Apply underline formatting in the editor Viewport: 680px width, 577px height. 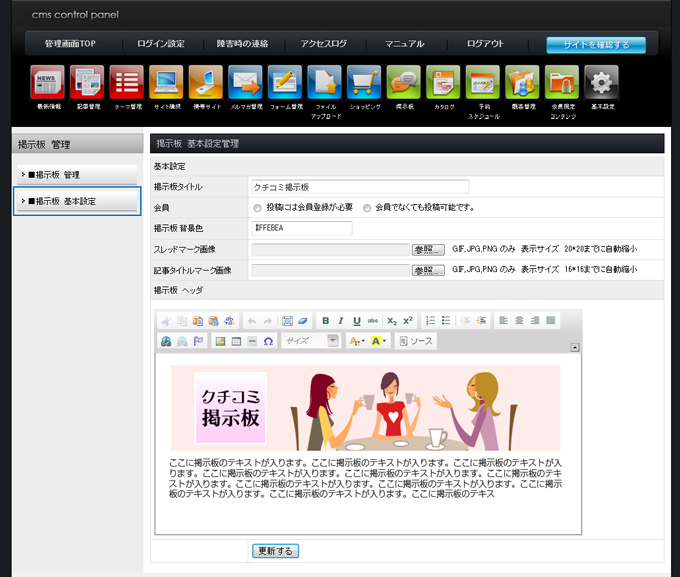tap(357, 320)
